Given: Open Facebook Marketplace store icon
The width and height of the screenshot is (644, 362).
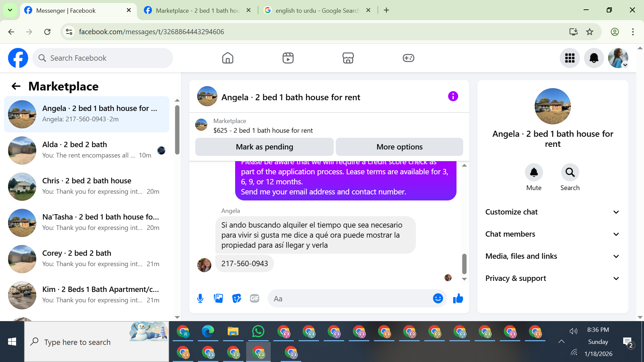Looking at the screenshot, I should coord(348,58).
